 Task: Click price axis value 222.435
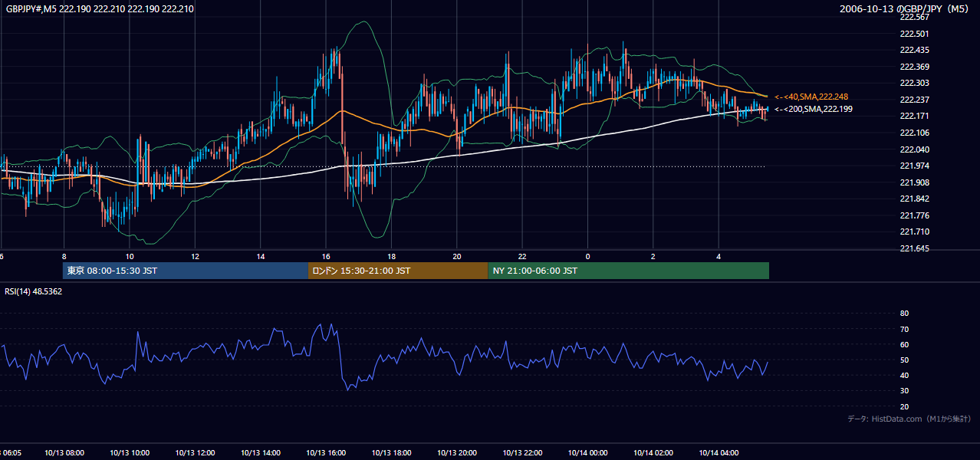(x=914, y=50)
